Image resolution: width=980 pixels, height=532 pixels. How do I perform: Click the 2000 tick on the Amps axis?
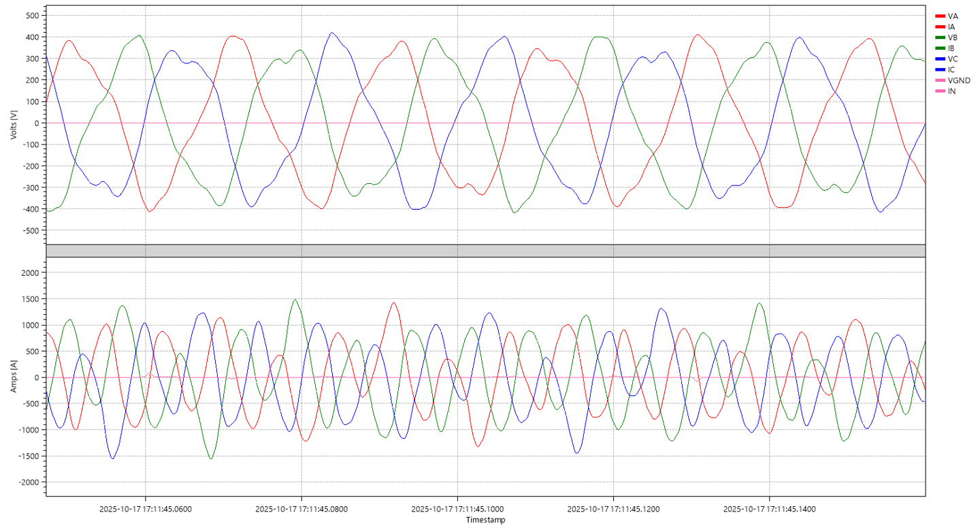tap(31, 273)
